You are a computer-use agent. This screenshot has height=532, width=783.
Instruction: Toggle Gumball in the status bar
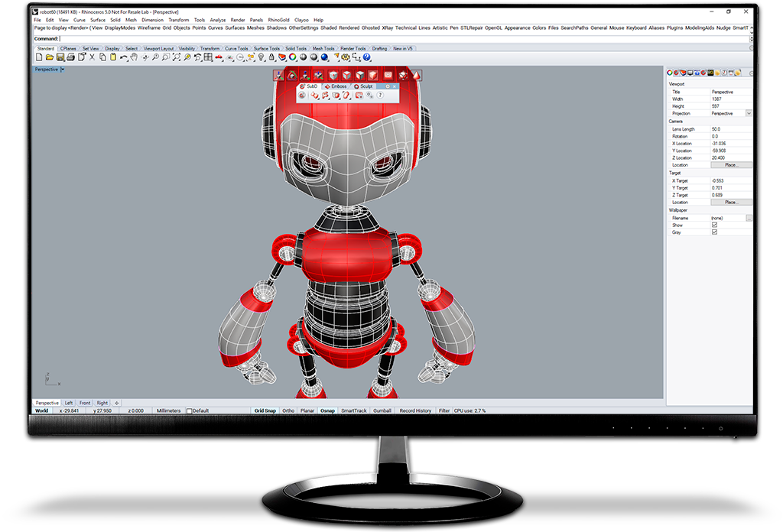pos(382,410)
